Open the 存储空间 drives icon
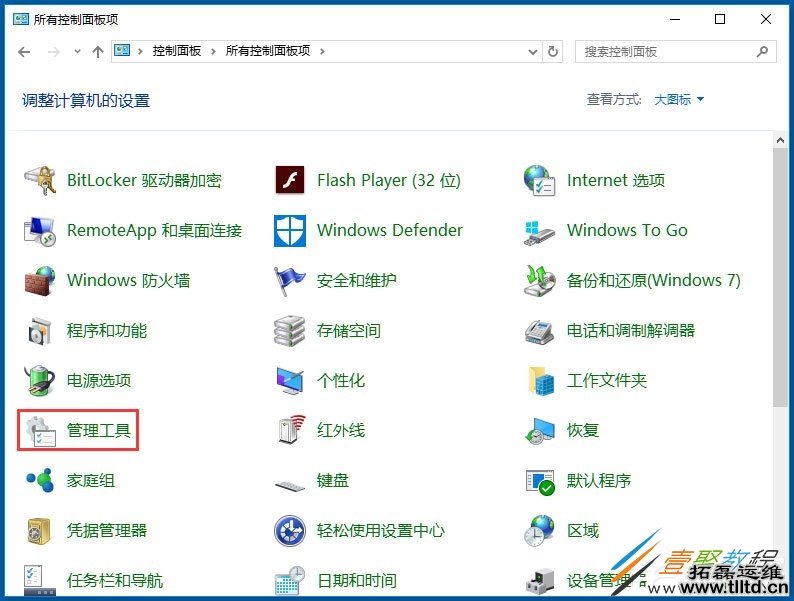Screen dimensions: 794x601 289,331
